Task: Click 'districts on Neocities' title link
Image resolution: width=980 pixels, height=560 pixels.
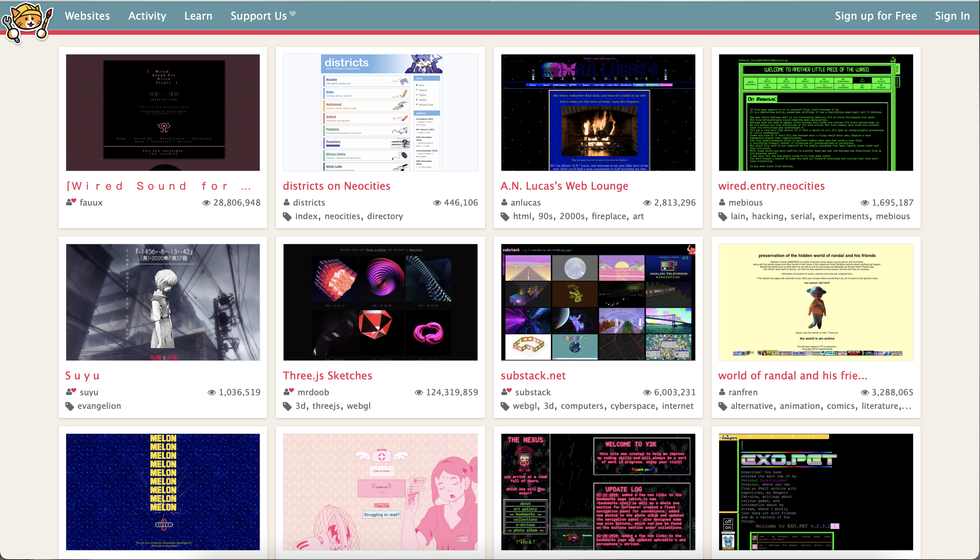Action: pos(336,186)
